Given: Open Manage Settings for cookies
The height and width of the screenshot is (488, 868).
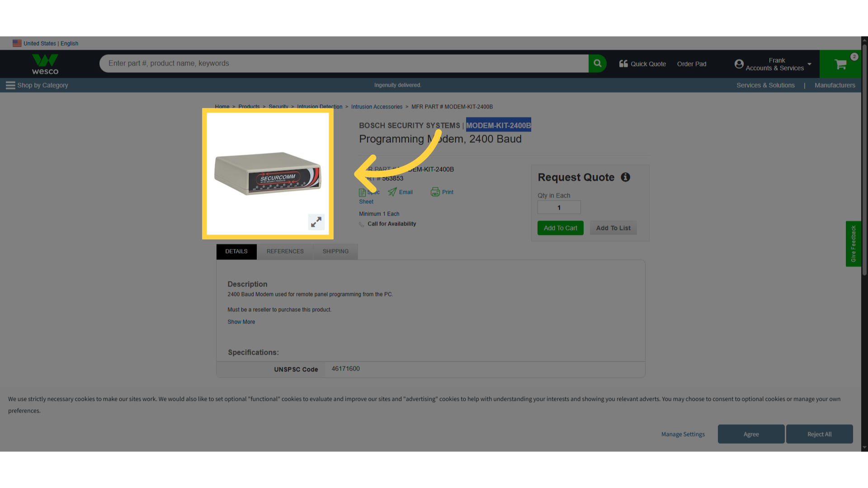Looking at the screenshot, I should (x=683, y=434).
